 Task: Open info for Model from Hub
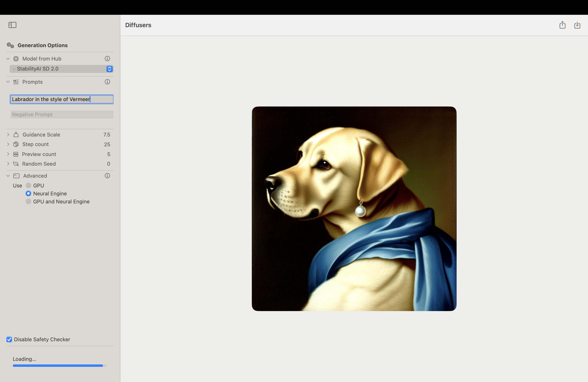[x=107, y=59]
